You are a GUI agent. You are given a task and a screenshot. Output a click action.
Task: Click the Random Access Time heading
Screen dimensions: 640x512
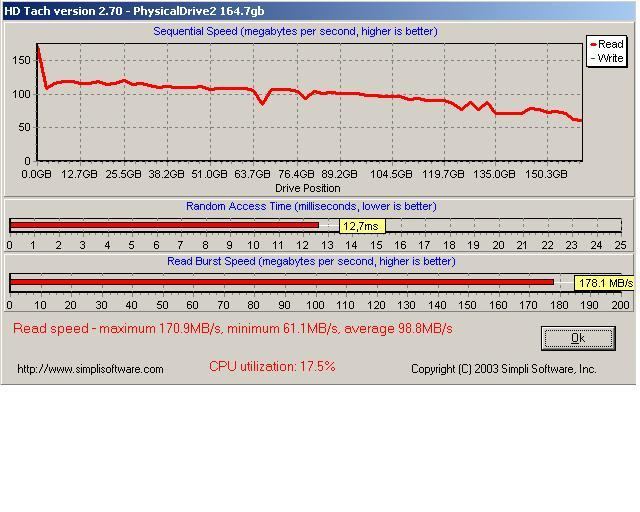coord(311,206)
